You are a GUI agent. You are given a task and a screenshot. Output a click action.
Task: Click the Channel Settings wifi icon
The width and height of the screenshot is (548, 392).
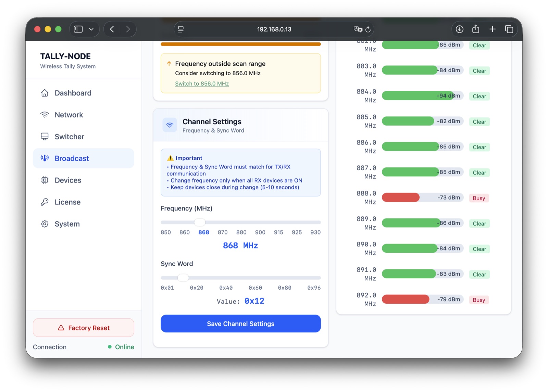point(170,125)
